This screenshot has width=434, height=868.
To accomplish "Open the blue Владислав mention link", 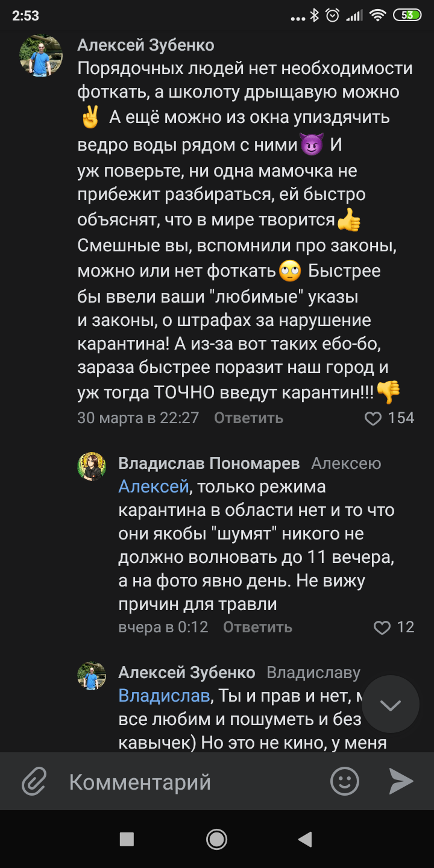I will pyautogui.click(x=164, y=696).
